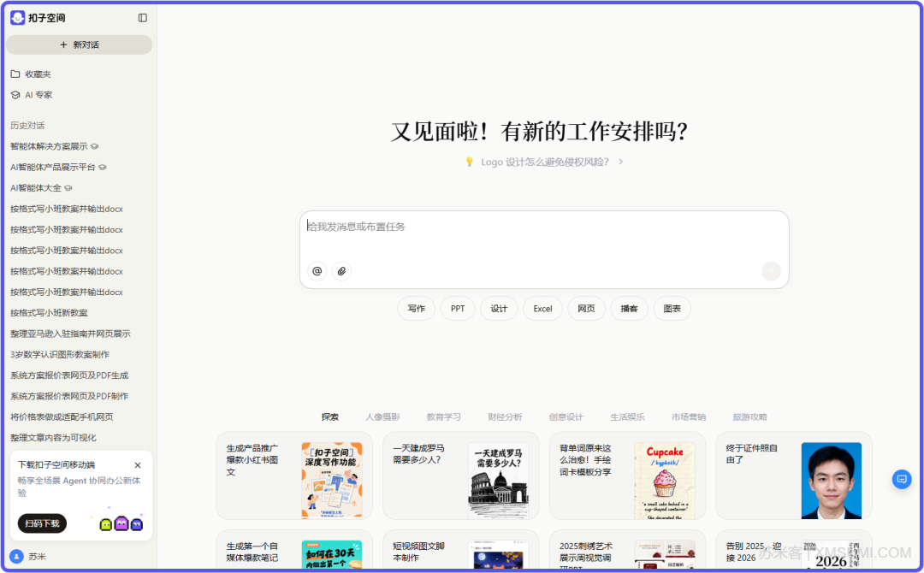Open the 3岁数学认识图形教案制作 conversation
This screenshot has width=924, height=573.
(x=60, y=355)
